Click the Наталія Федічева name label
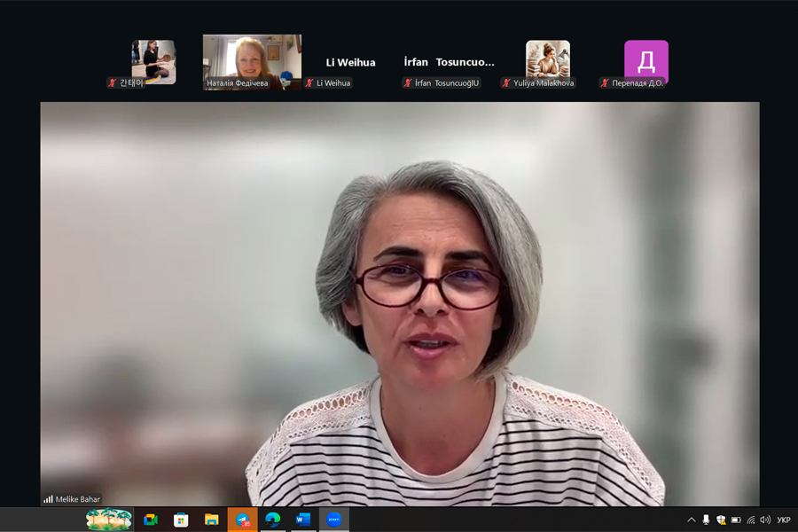The width and height of the screenshot is (798, 532). point(237,83)
